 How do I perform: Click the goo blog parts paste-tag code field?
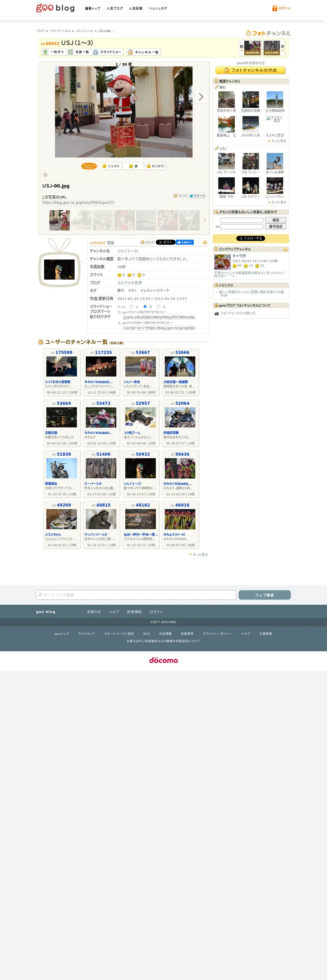coord(159,317)
